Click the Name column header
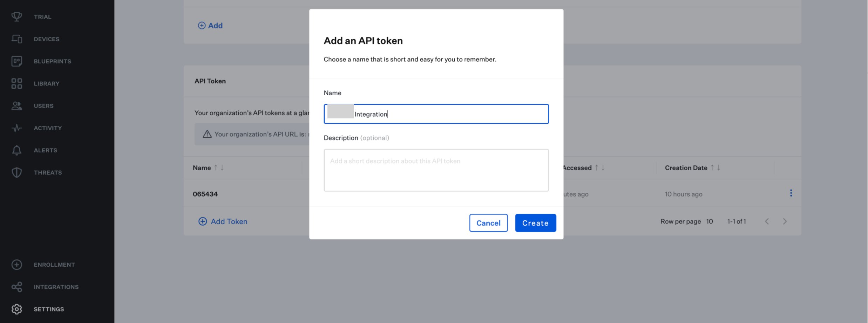Viewport: 868px width, 323px height. 202,168
